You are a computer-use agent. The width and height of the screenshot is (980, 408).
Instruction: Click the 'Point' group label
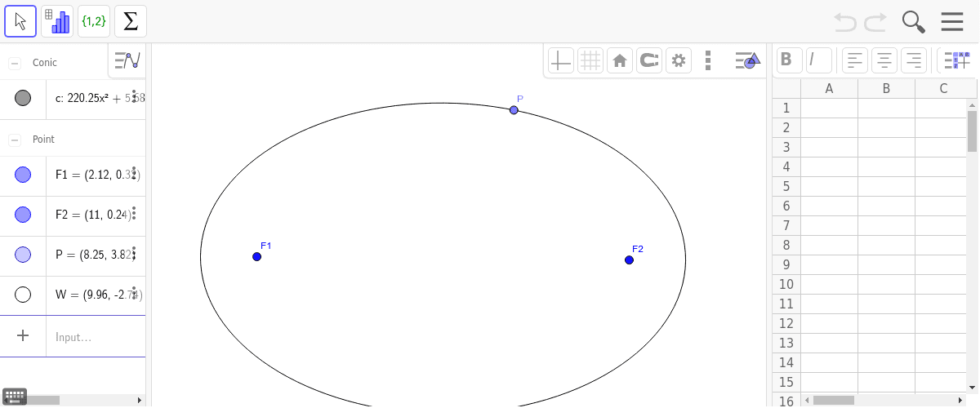[x=43, y=140]
